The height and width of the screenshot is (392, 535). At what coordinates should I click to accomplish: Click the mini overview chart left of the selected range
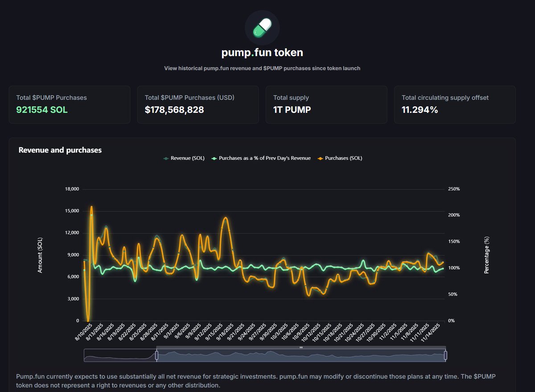click(x=120, y=355)
